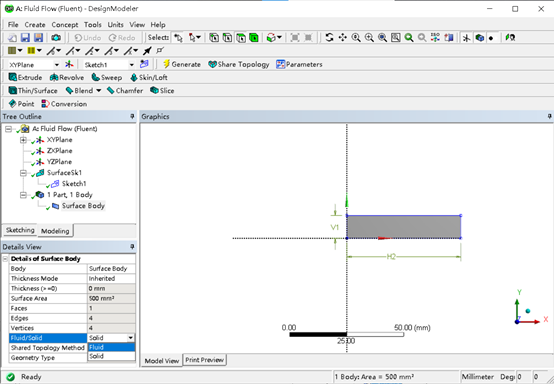Toggle the Display Model cube icon
Image resolution: width=554 pixels, height=384 pixels.
(x=479, y=37)
